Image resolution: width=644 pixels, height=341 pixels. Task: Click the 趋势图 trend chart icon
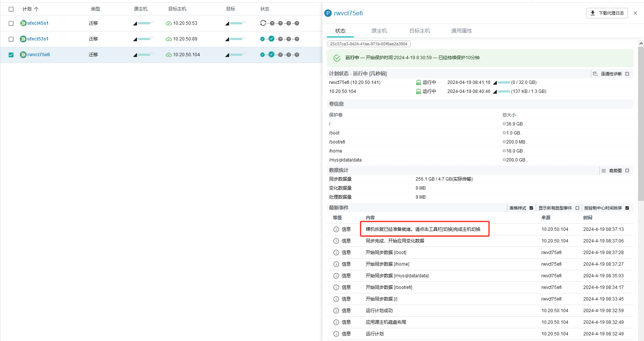click(604, 170)
